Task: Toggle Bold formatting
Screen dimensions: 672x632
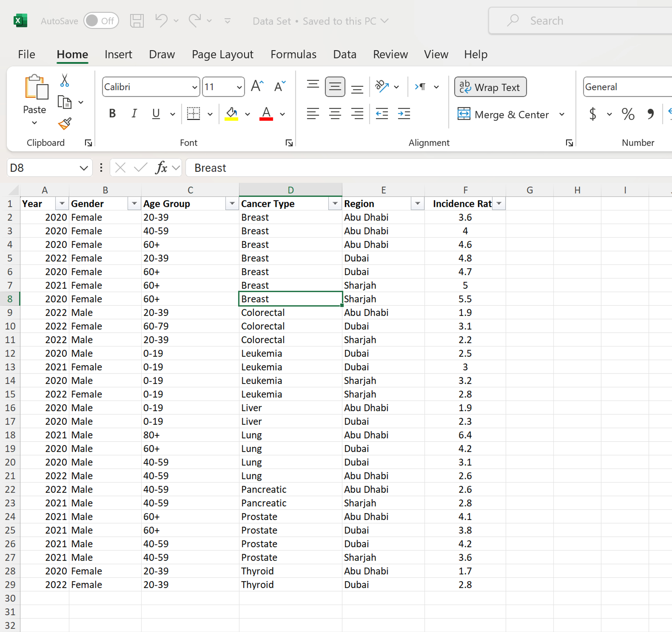Action: tap(112, 114)
